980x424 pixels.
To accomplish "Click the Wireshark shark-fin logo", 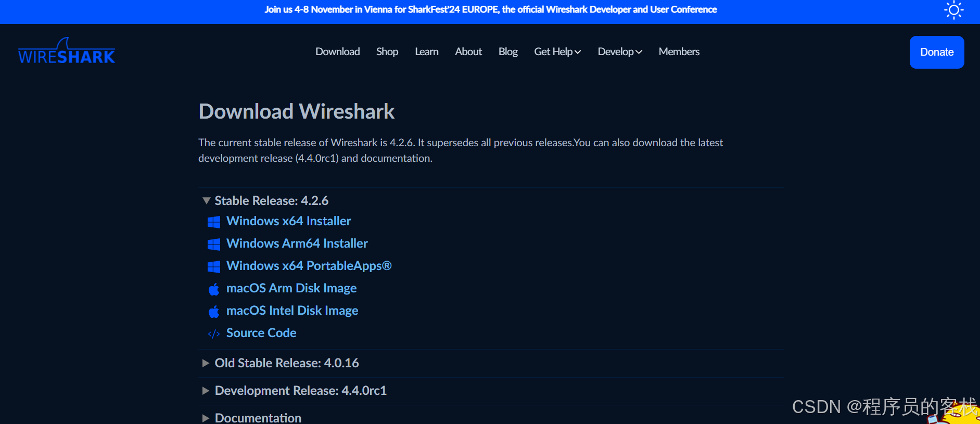I will coord(67,51).
